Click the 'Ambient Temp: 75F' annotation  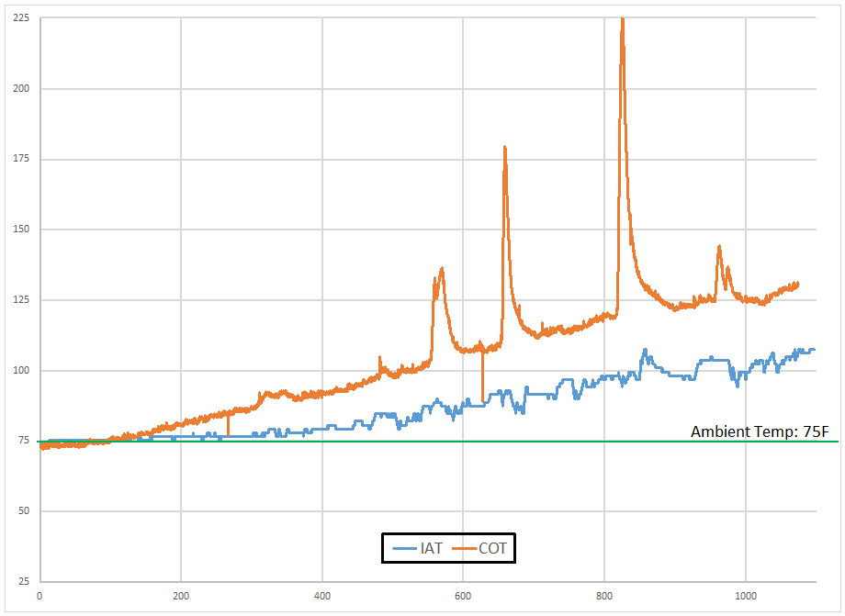pyautogui.click(x=760, y=431)
